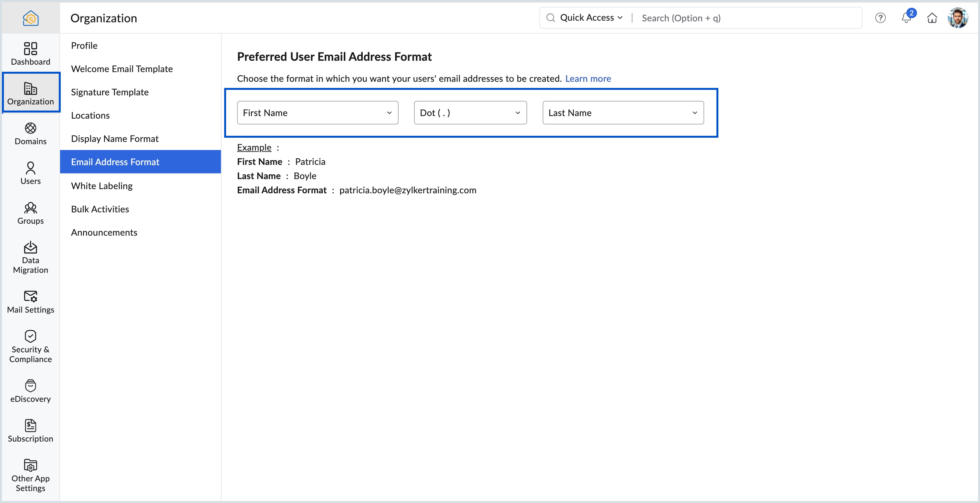
Task: Click the Learn more link
Action: tap(588, 79)
